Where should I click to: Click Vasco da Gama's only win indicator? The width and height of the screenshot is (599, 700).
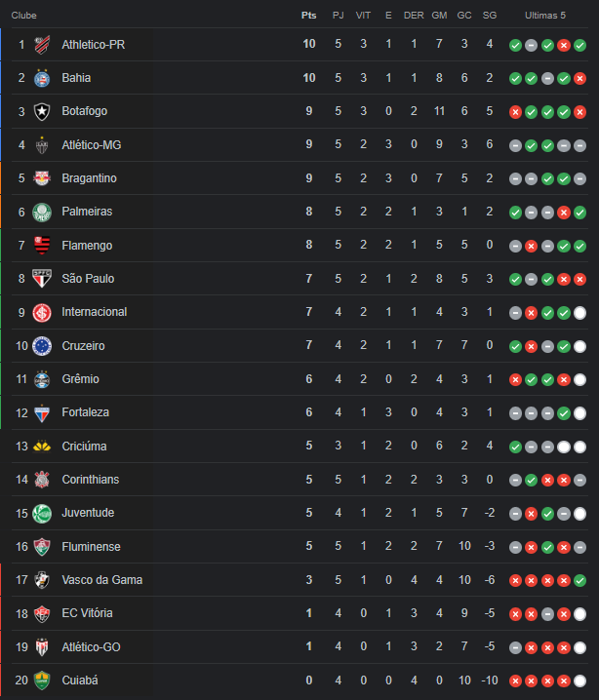pos(579,580)
